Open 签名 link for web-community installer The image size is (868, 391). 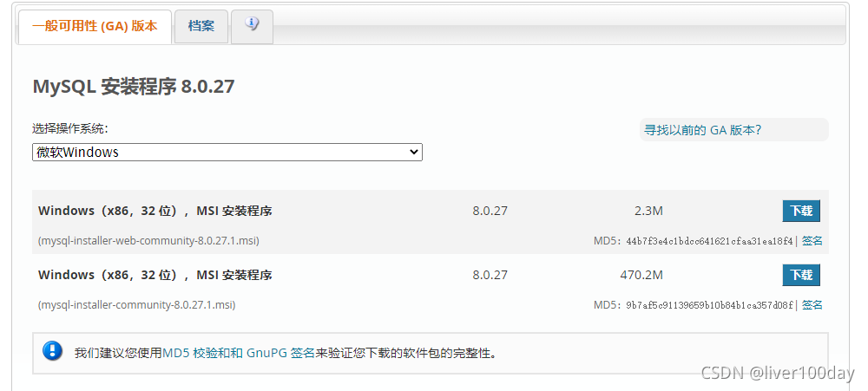pyautogui.click(x=812, y=241)
